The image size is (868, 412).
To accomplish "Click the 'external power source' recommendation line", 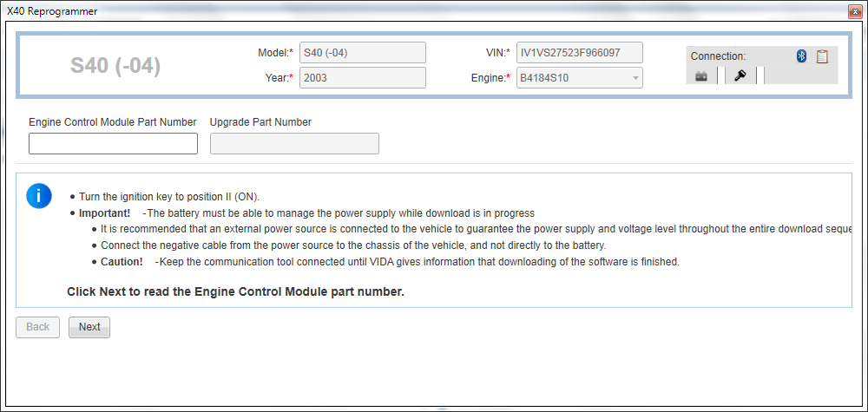I will pyautogui.click(x=475, y=229).
